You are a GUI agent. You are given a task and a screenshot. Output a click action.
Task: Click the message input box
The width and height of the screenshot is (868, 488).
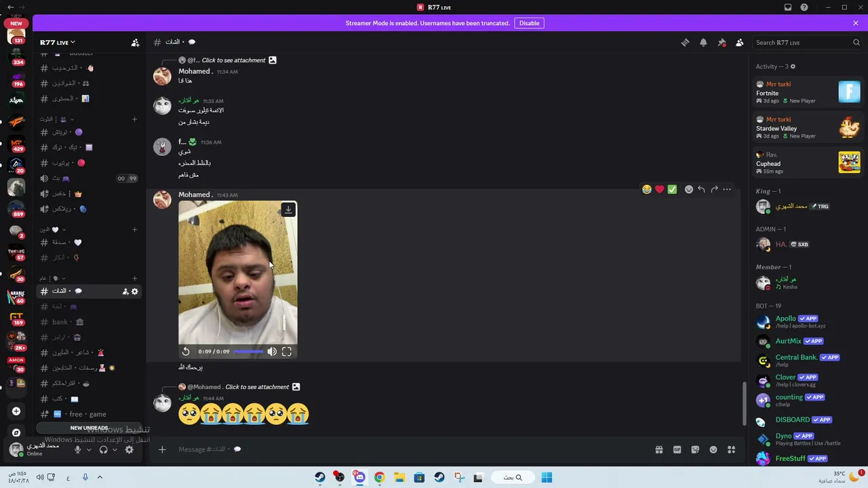click(x=407, y=449)
